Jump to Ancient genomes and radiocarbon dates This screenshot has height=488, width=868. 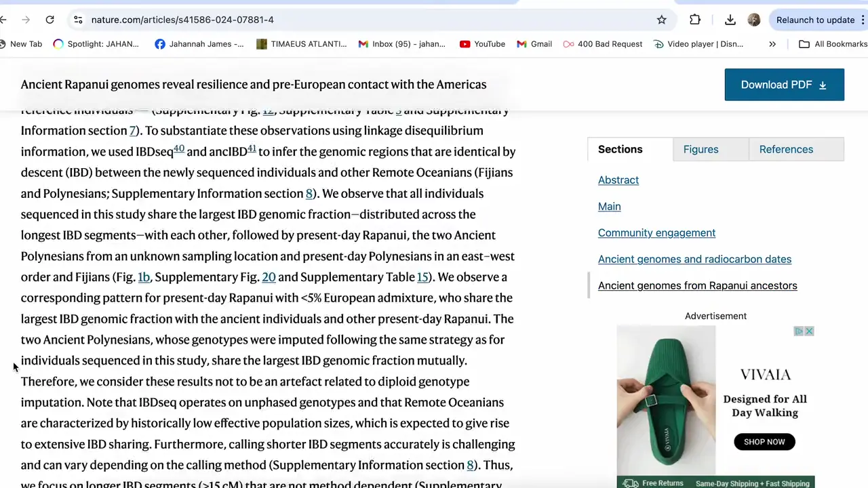(694, 259)
